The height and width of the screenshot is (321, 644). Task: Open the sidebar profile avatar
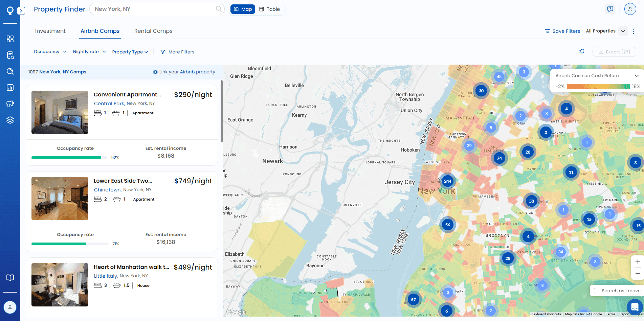[10, 307]
